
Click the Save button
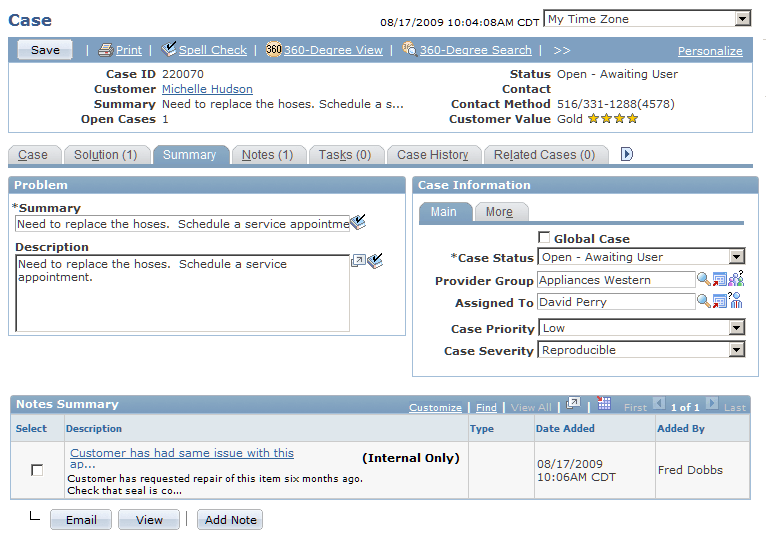coord(45,50)
